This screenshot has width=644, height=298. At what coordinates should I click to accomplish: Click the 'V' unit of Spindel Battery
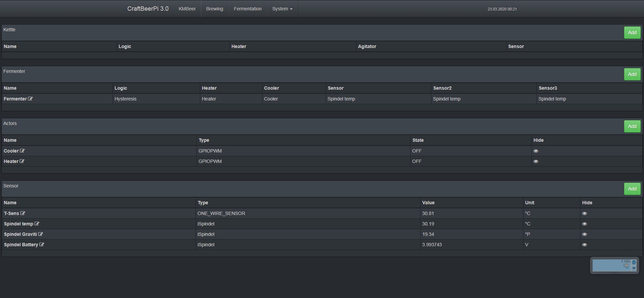(x=526, y=245)
